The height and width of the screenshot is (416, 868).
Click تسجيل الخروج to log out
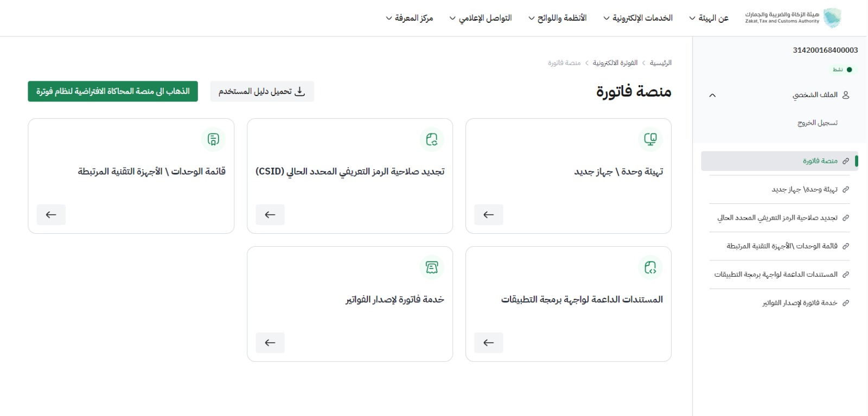(818, 123)
